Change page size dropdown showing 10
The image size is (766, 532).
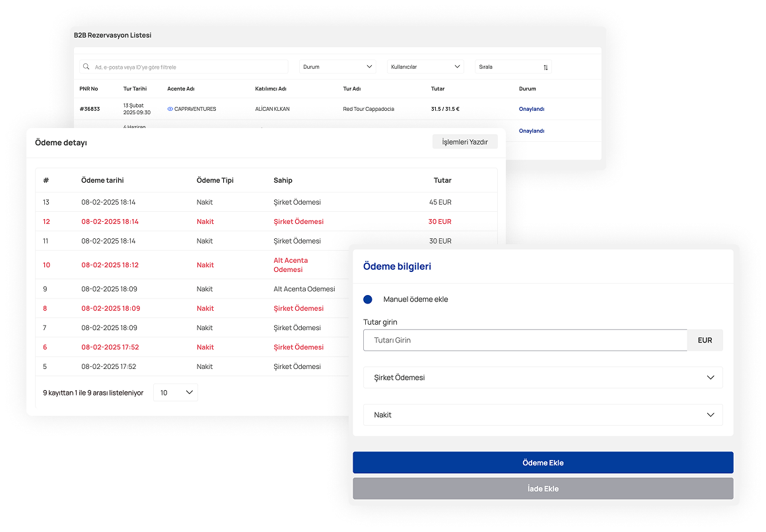[x=176, y=393]
